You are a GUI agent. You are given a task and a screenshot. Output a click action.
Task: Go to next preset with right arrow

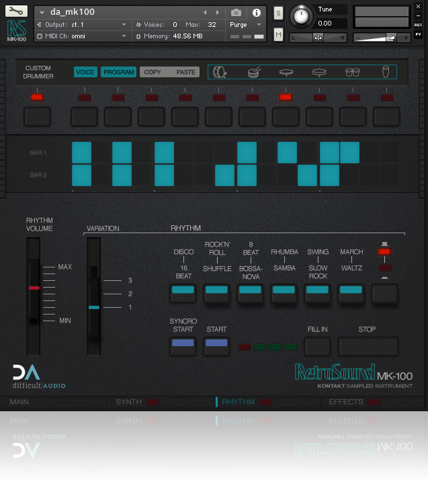[218, 13]
